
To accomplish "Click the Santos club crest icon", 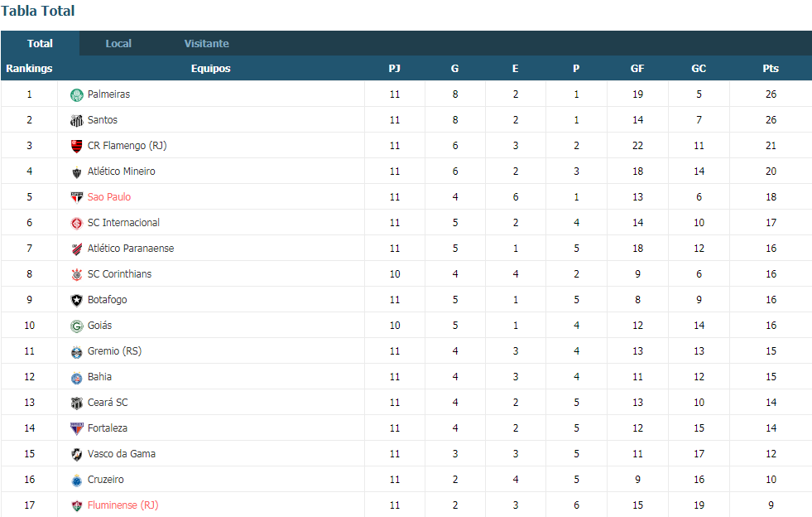I will pos(77,121).
